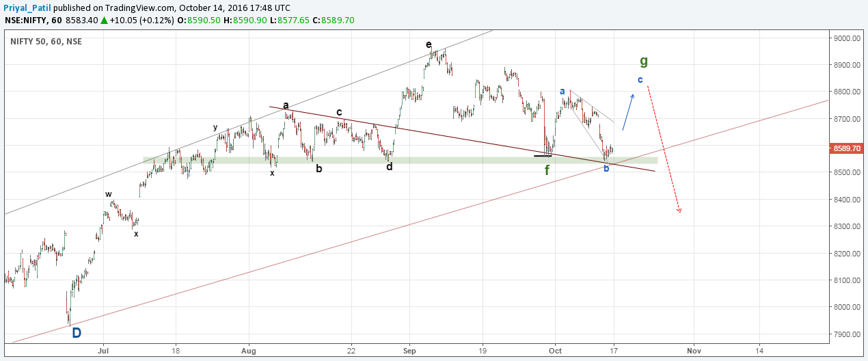Select the blue c wave label
This screenshot has width=868, height=361.
[640, 80]
